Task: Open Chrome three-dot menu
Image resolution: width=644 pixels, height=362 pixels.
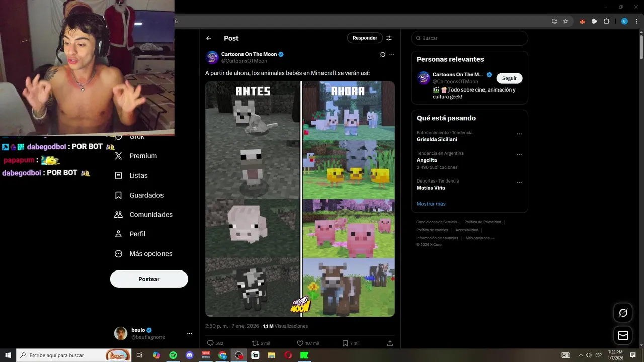Action: 636,21
